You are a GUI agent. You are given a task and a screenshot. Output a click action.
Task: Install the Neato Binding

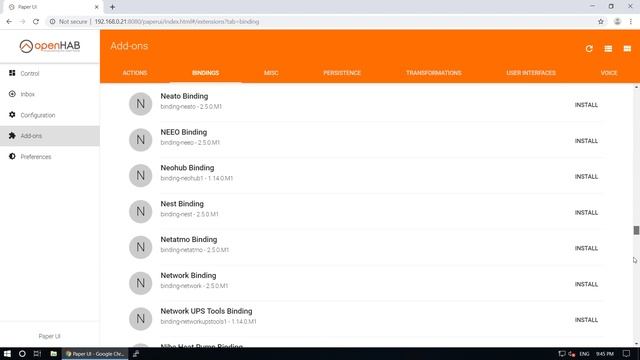click(586, 105)
